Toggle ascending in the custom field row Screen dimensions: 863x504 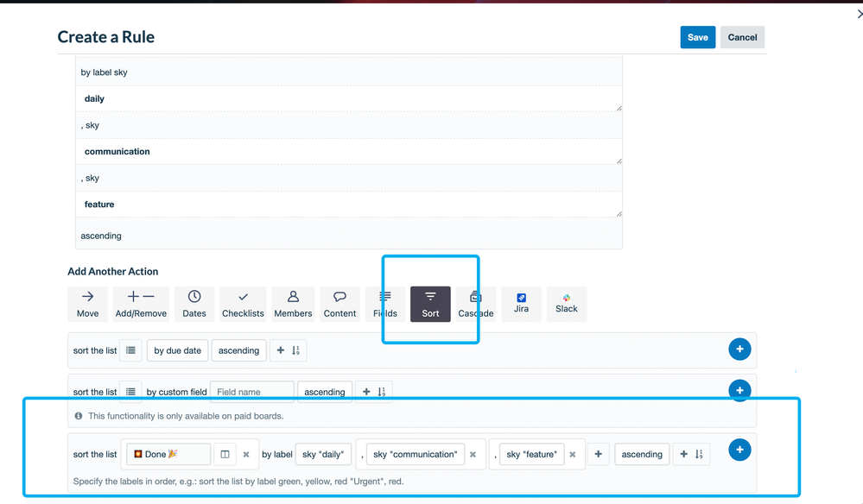tap(325, 391)
